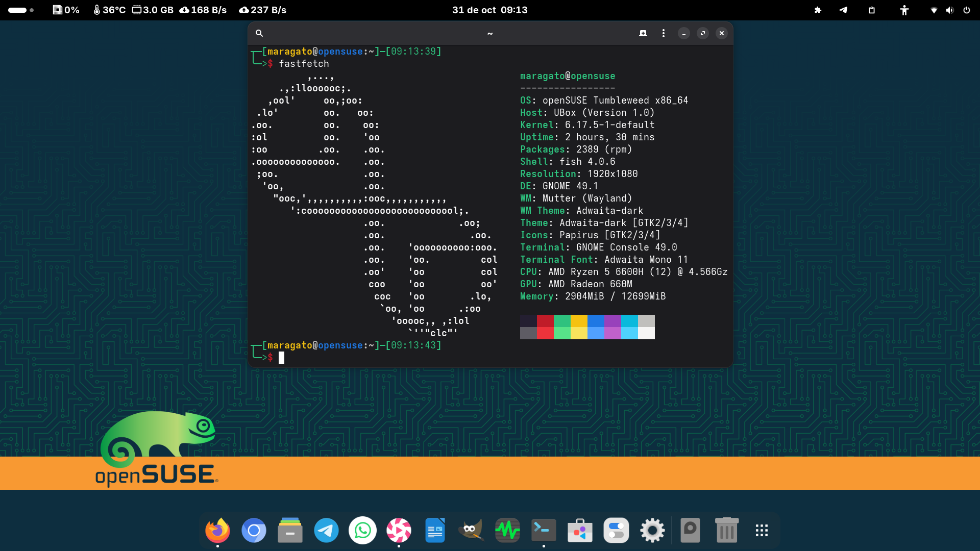Launch GIMP from the dock

[471, 531]
